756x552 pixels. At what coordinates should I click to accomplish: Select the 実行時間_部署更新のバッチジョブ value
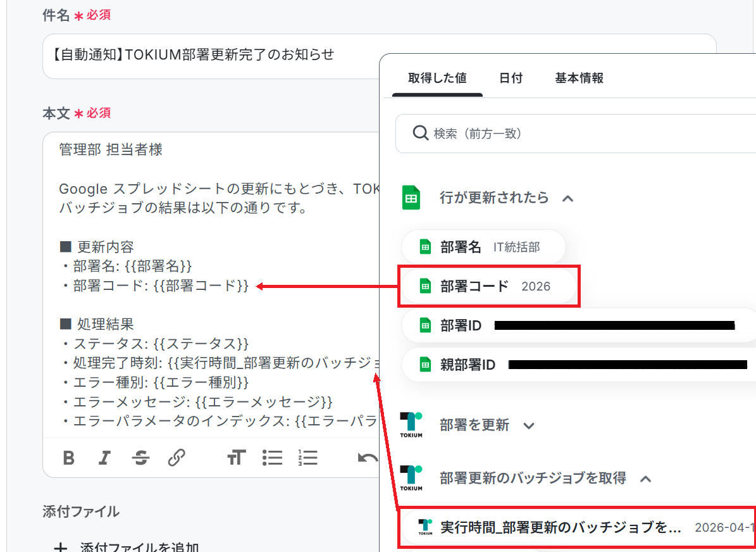point(579,527)
